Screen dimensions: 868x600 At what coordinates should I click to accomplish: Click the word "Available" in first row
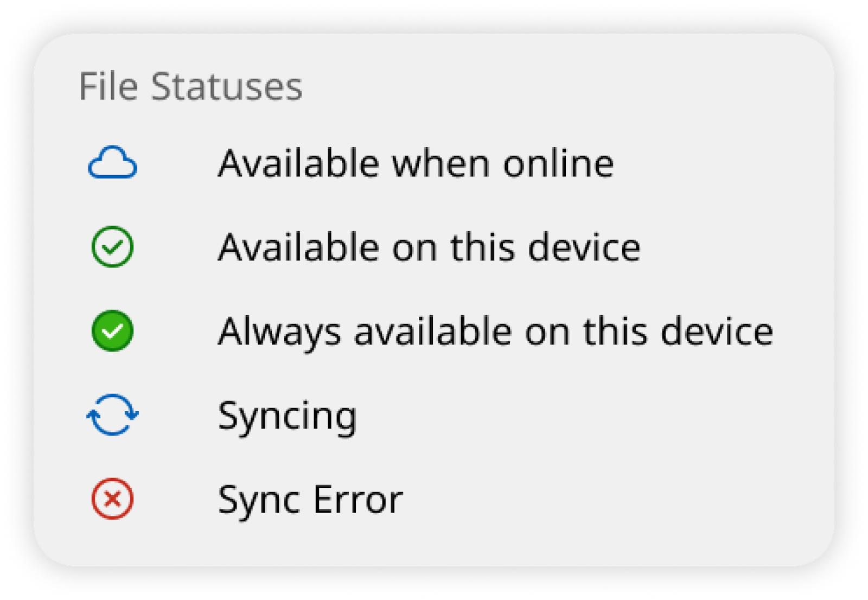point(298,163)
